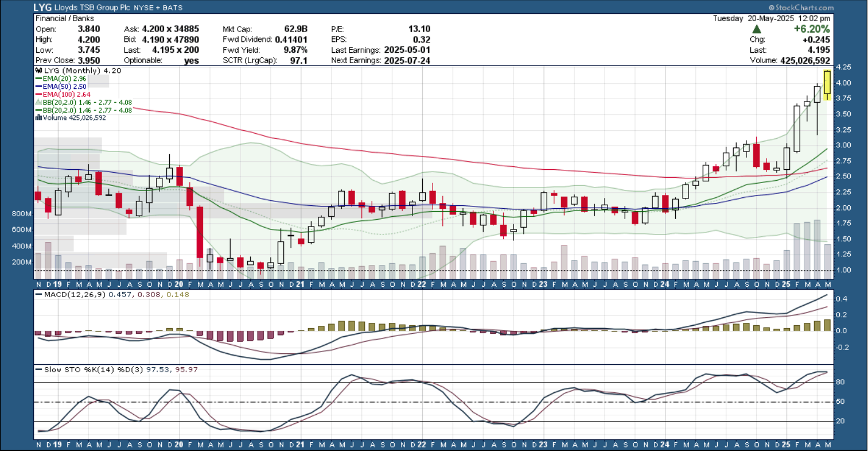This screenshot has height=452, width=868.
Task: Click the bold header Volume value 425,026,592
Action: pyautogui.click(x=805, y=60)
